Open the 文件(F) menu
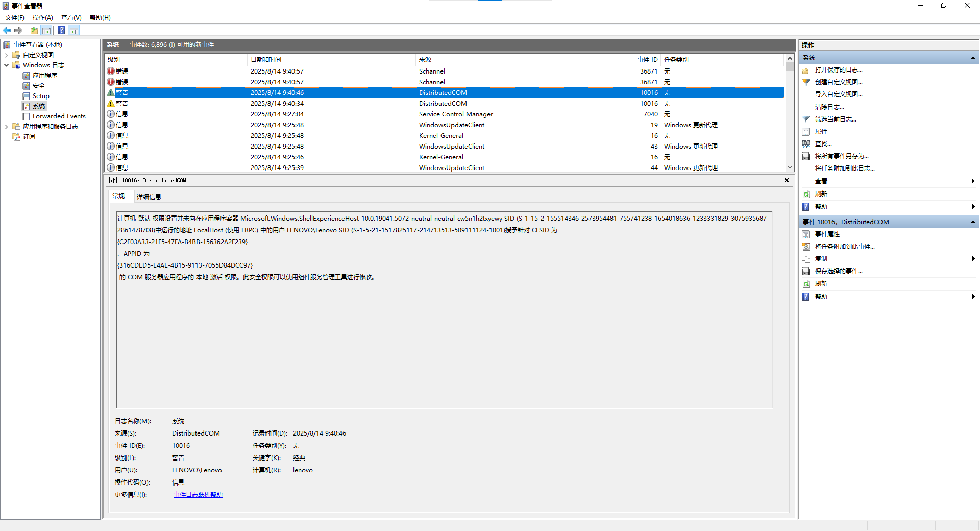Viewport: 980px width, 531px height. [x=15, y=18]
